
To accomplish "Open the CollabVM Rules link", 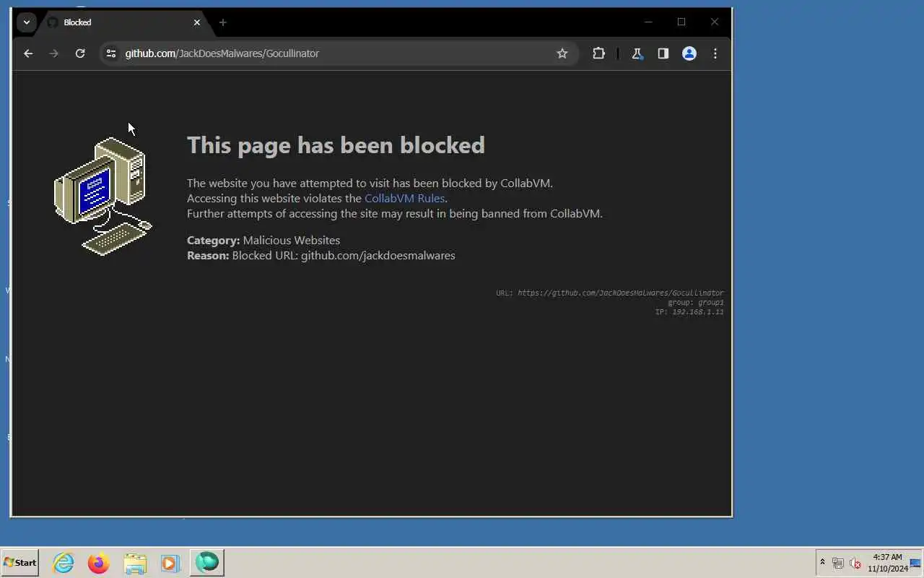I will (x=404, y=198).
